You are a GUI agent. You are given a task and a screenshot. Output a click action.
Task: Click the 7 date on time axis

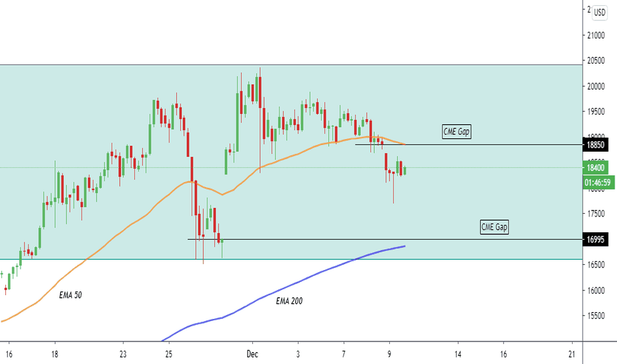pyautogui.click(x=344, y=354)
